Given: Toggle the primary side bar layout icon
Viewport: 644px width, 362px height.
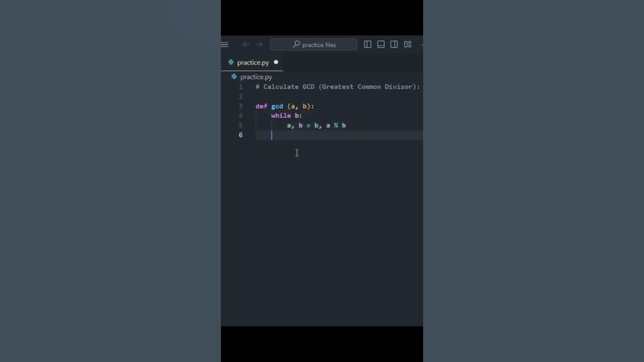Looking at the screenshot, I should pos(368,45).
